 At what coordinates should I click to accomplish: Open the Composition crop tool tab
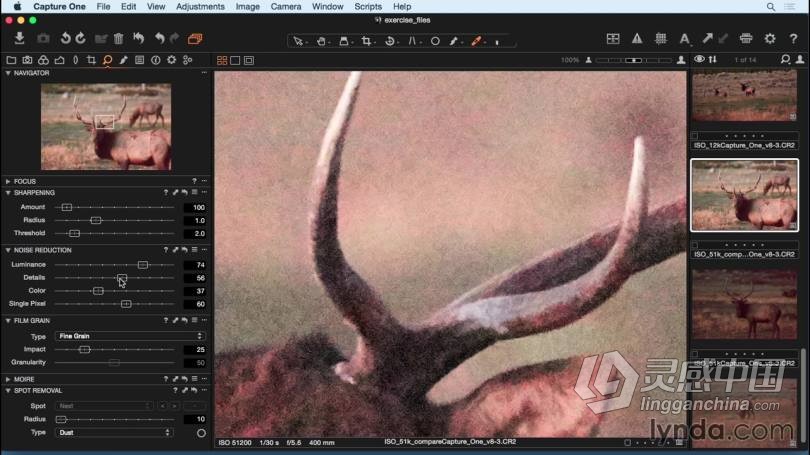pos(91,60)
